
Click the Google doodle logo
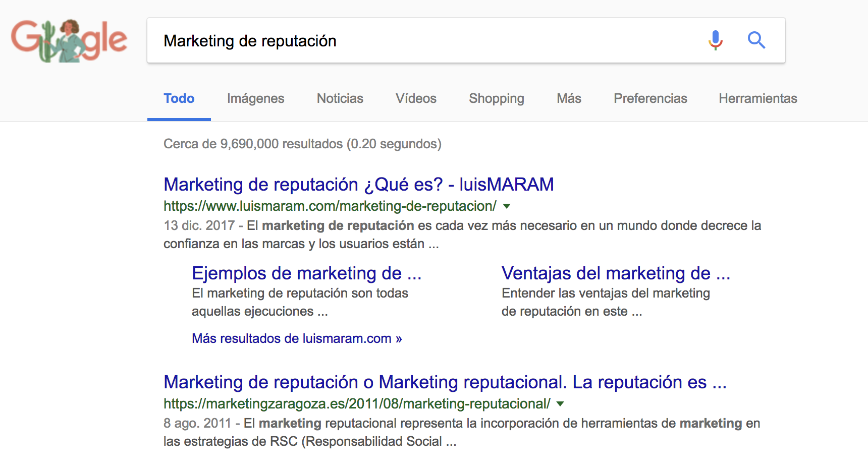pyautogui.click(x=69, y=41)
